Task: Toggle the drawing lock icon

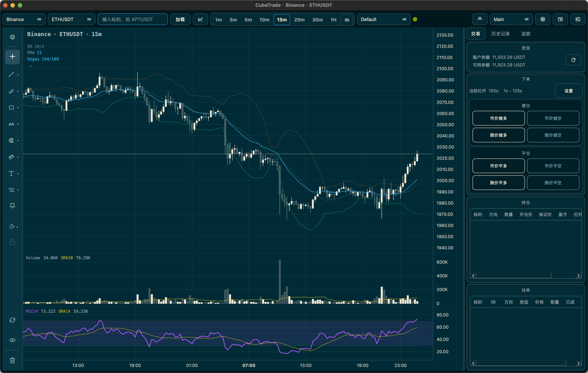Action: click(12, 242)
